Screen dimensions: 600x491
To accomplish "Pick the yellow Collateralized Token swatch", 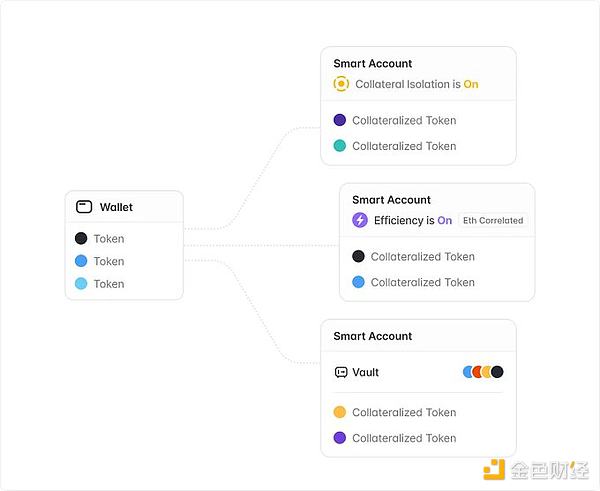I will pyautogui.click(x=340, y=412).
